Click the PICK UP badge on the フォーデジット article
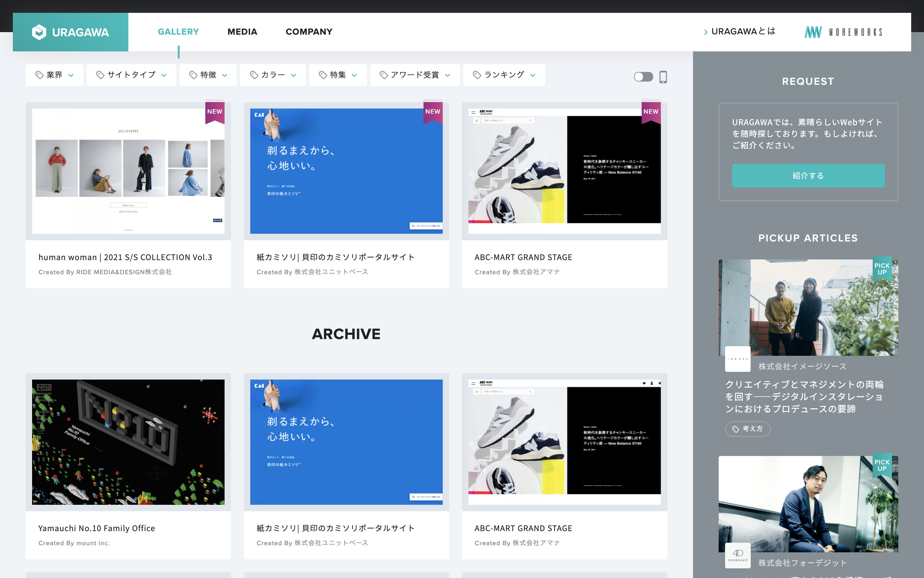 pyautogui.click(x=882, y=465)
